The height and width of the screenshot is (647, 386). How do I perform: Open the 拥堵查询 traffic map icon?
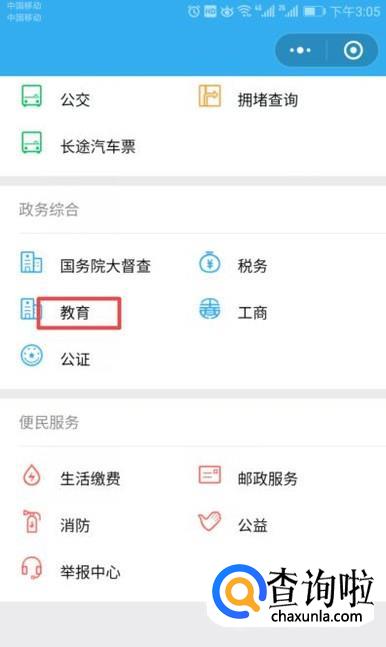pyautogui.click(x=209, y=96)
